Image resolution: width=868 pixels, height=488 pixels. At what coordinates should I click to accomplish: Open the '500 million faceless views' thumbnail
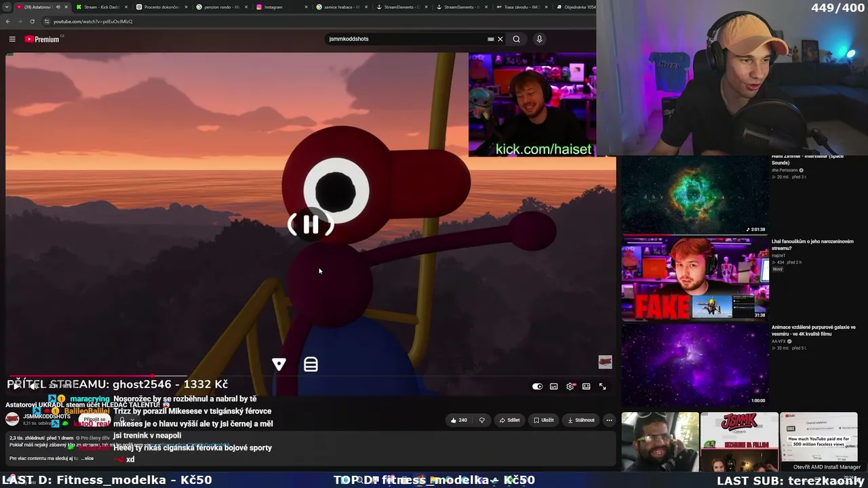point(818,437)
